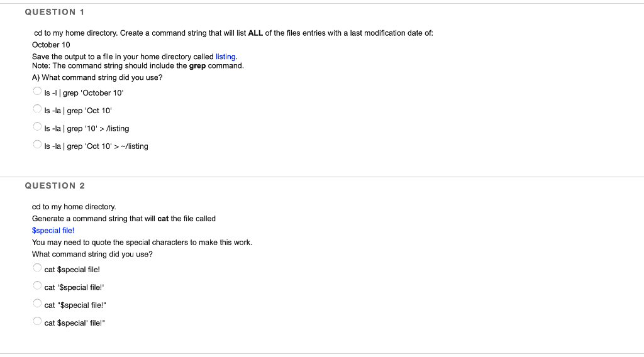Click the bold grep word in the note
644x357 pixels.
pyautogui.click(x=197, y=65)
